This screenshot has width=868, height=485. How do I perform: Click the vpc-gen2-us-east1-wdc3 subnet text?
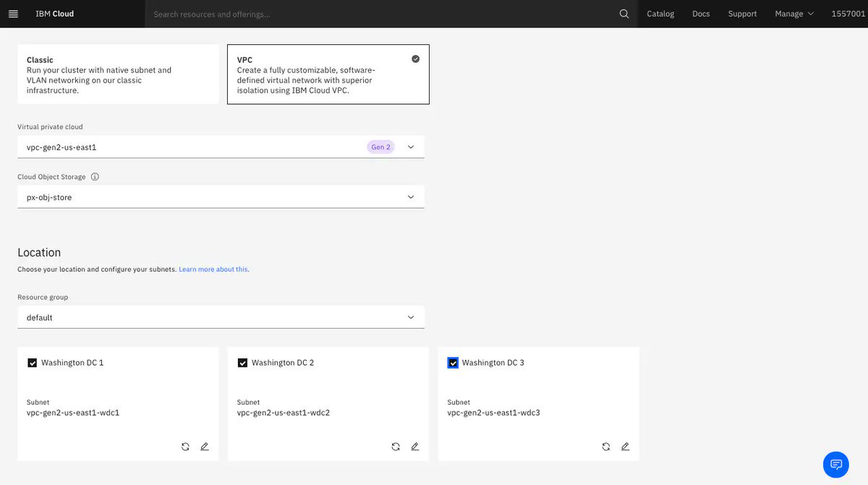[494, 413]
